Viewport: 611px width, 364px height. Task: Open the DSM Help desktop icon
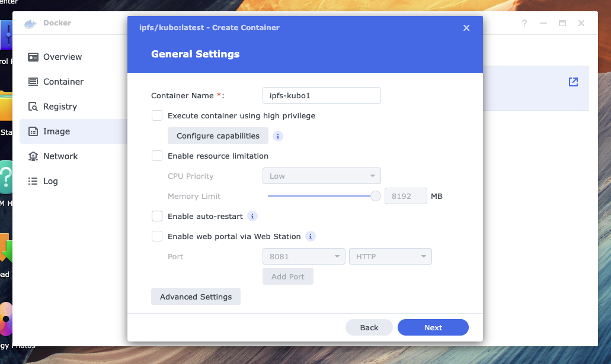(6, 178)
